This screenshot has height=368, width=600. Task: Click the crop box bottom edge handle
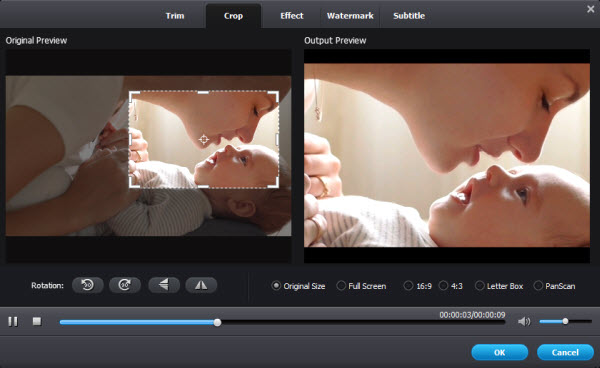click(203, 187)
